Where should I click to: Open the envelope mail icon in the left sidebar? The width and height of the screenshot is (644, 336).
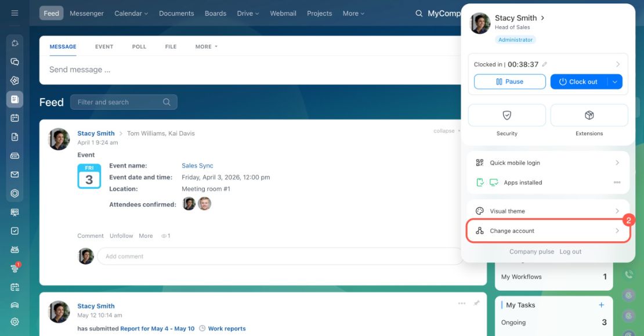click(15, 175)
